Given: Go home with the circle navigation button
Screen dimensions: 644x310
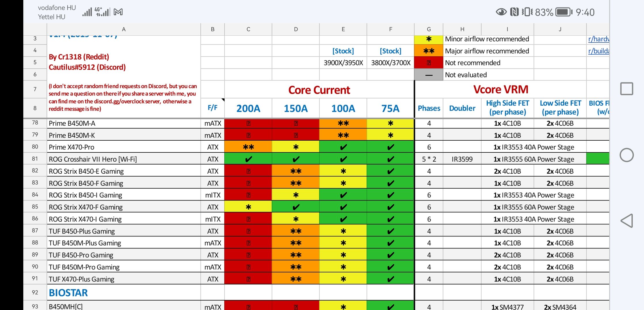Looking at the screenshot, I should tap(627, 155).
